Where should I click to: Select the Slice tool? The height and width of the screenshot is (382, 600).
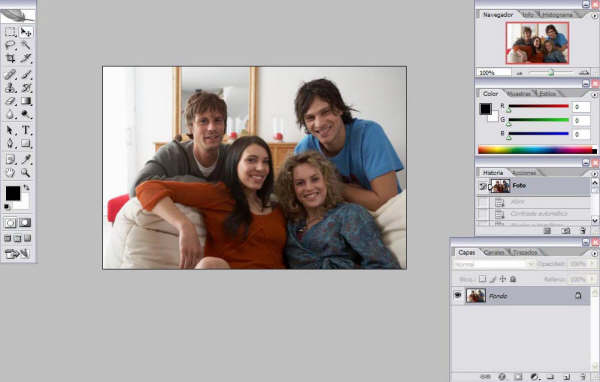click(x=26, y=58)
